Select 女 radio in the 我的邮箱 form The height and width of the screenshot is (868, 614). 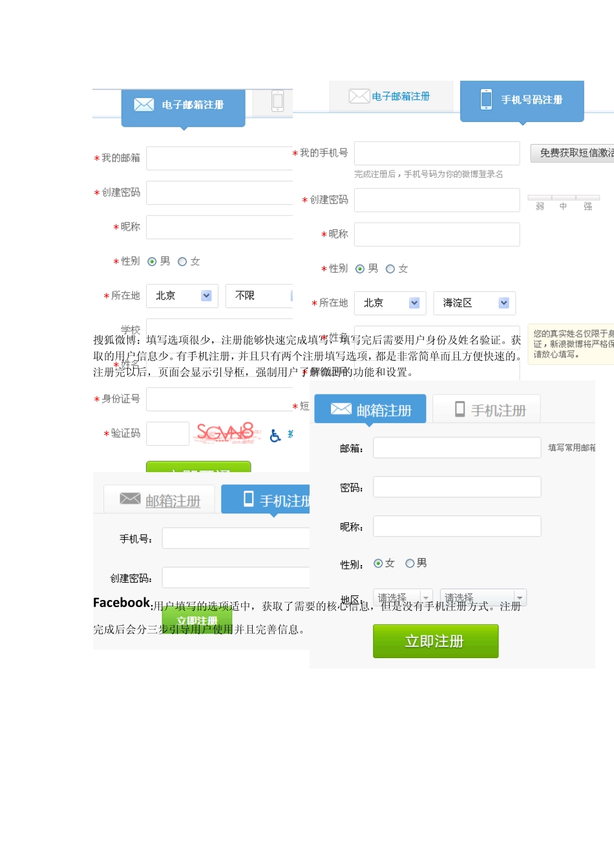(182, 262)
